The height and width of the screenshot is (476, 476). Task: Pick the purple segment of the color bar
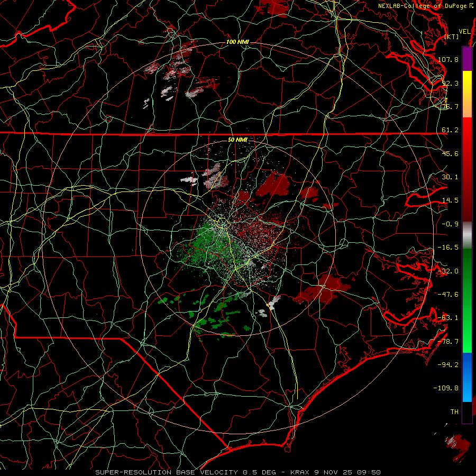pos(467,59)
